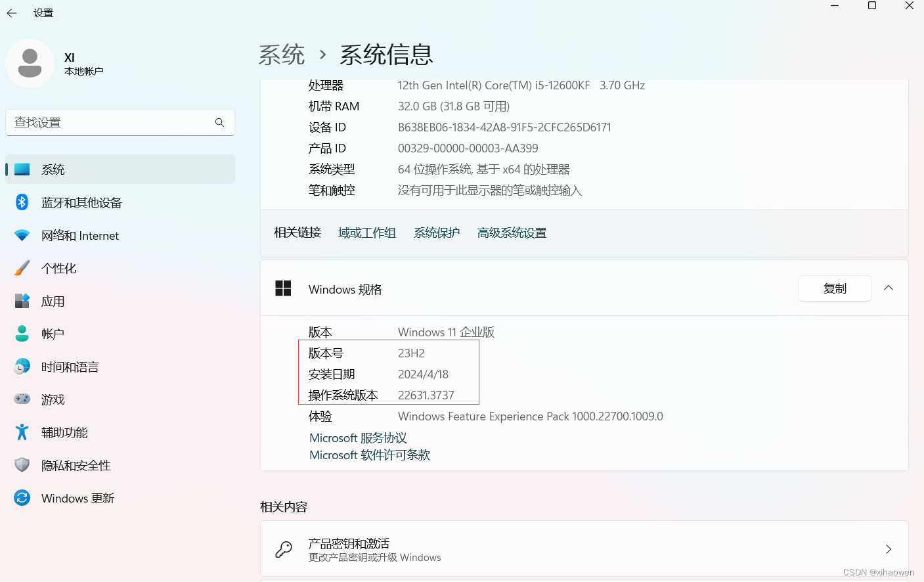The image size is (924, 582).
Task: Minimize the Settings window
Action: 835,6
